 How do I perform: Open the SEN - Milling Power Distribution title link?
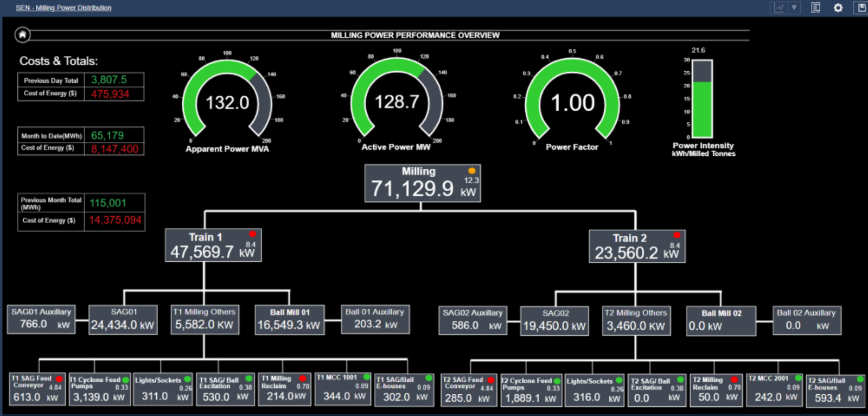tap(63, 8)
